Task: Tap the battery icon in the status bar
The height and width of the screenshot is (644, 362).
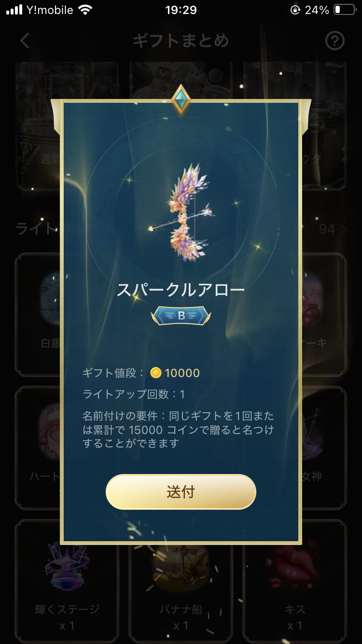Action: coord(344,10)
